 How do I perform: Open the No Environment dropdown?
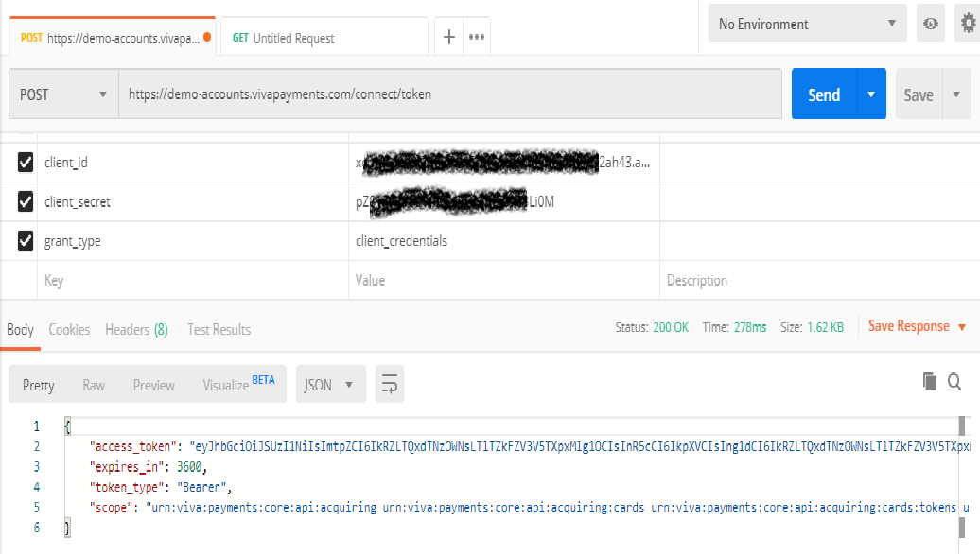[807, 23]
